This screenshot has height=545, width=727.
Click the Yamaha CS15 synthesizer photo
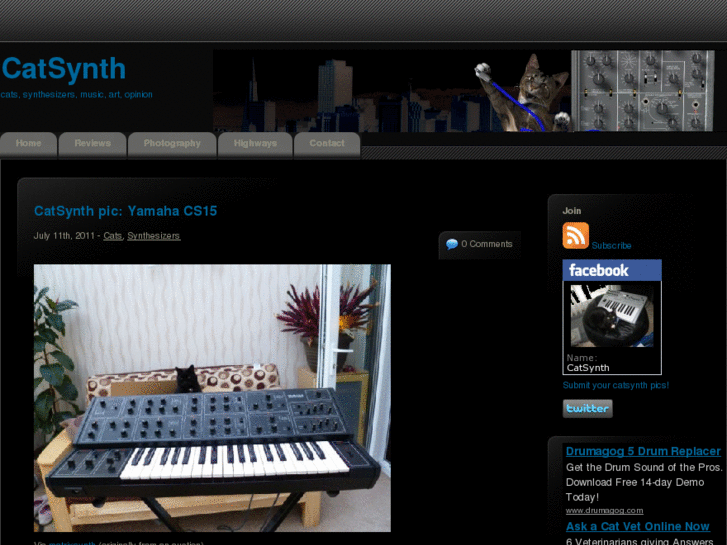[212, 398]
